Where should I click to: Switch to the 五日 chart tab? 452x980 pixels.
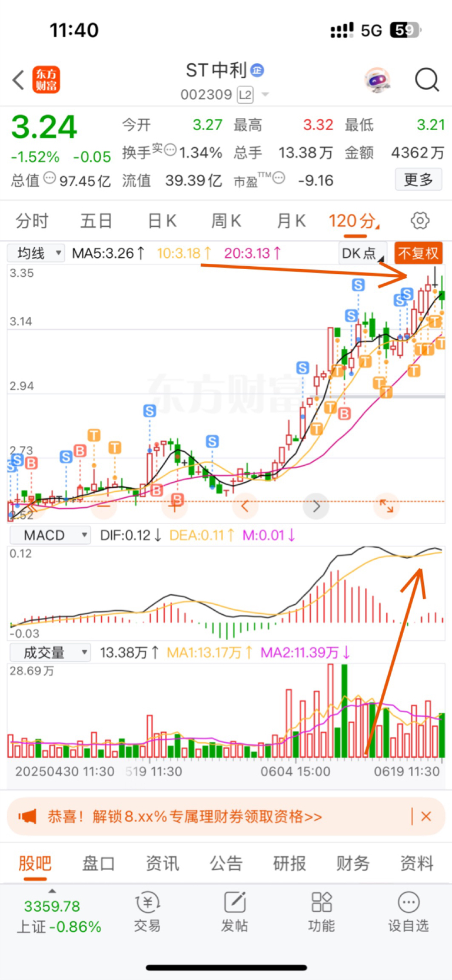tap(96, 221)
